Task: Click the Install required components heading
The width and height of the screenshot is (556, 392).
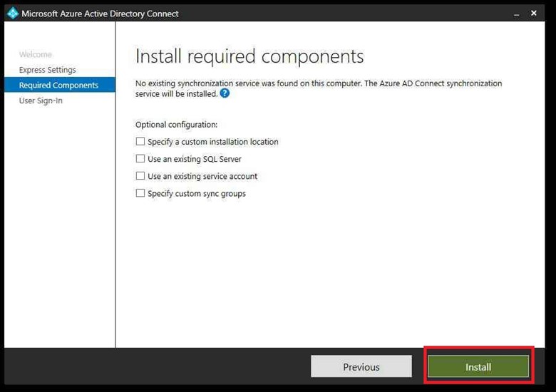Action: click(249, 57)
